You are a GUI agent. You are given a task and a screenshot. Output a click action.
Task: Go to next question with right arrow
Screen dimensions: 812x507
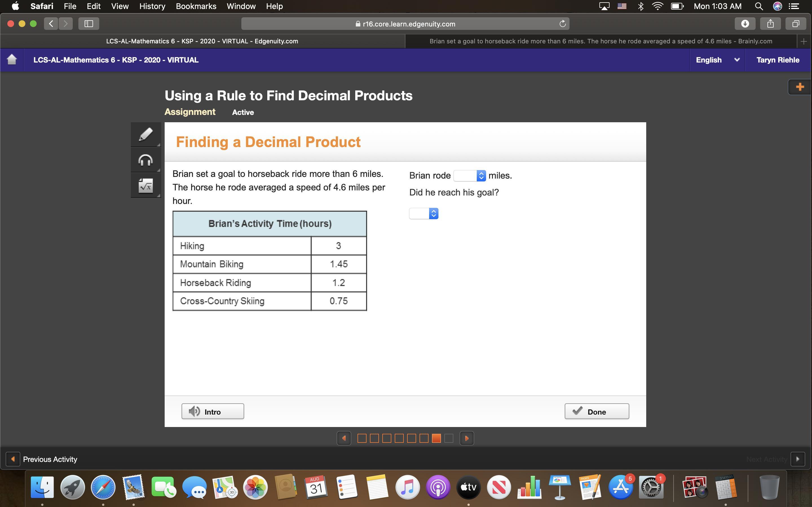click(x=466, y=438)
